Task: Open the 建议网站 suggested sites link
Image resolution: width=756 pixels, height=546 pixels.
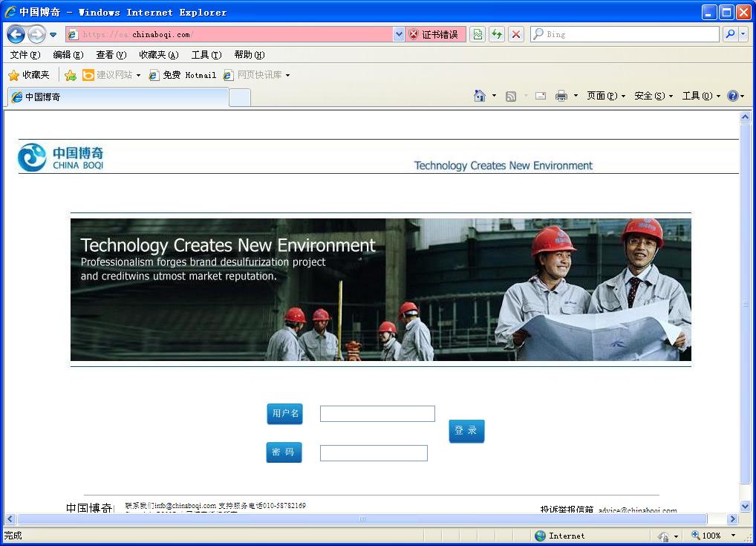Action: [x=111, y=75]
